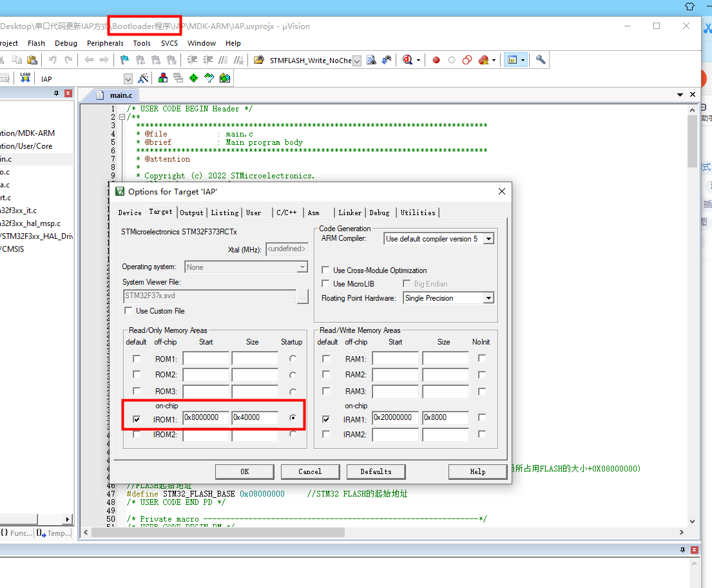Open the IAP target selection dropdown

tap(127, 78)
